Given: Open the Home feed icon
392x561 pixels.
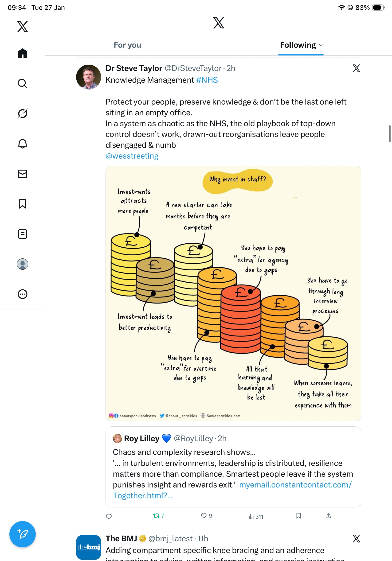Looking at the screenshot, I should coord(23,53).
